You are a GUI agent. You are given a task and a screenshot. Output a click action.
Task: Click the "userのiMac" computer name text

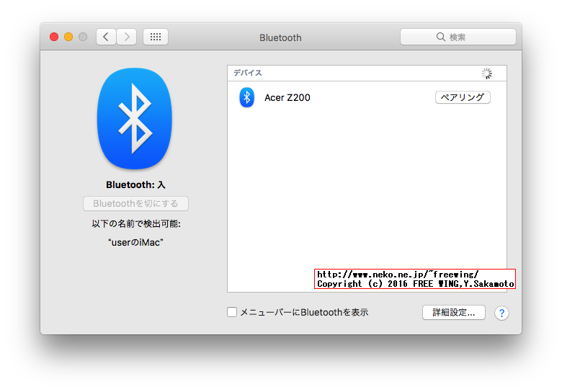pyautogui.click(x=135, y=242)
